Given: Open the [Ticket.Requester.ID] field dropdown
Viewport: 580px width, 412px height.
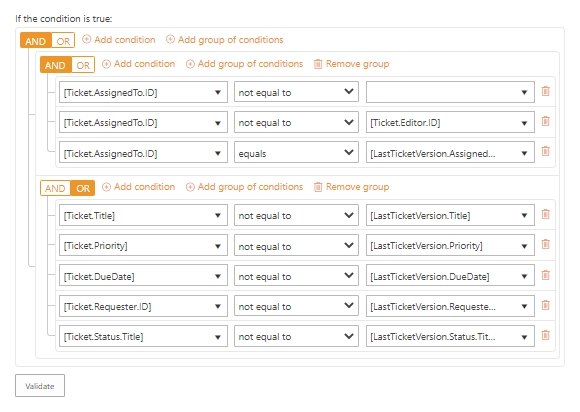Looking at the screenshot, I should (143, 306).
